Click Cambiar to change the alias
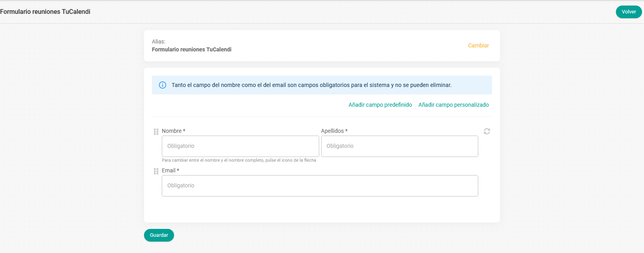The image size is (644, 253). point(478,45)
